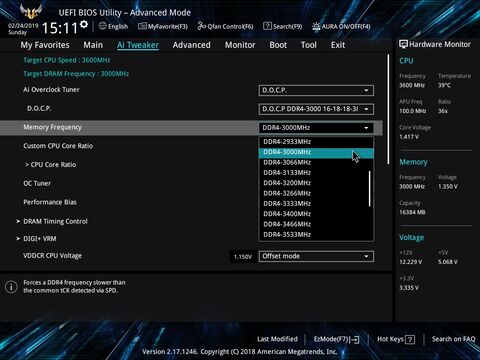The width and height of the screenshot is (480, 360).
Task: Click the 16384 MB capacity value
Action: point(412,212)
